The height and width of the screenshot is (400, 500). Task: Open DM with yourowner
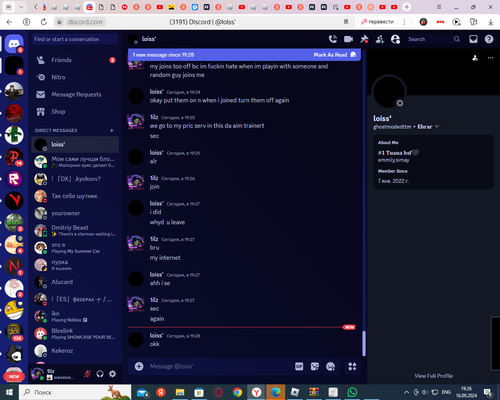75,213
